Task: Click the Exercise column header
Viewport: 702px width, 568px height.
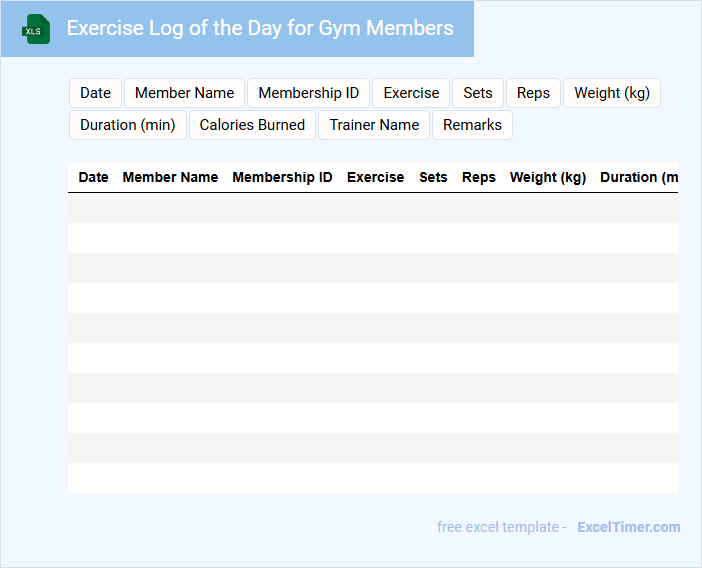Action: coord(375,177)
